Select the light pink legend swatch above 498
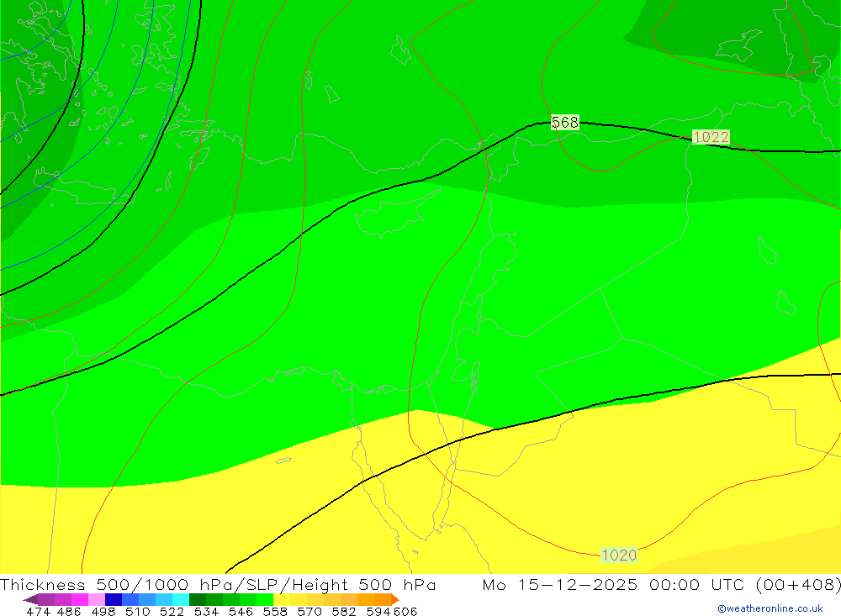 (x=97, y=599)
